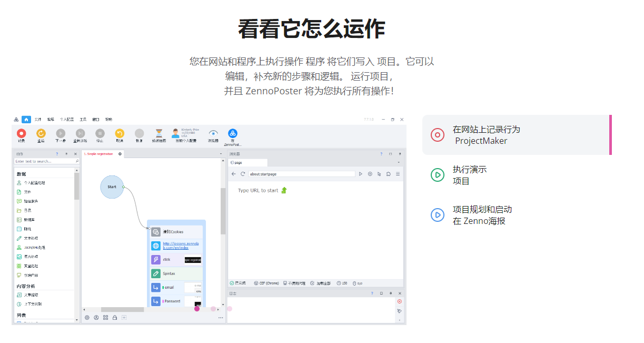The image size is (644, 343).
Task: Open the browser page tabs dropdown arrow
Action: tap(399, 162)
